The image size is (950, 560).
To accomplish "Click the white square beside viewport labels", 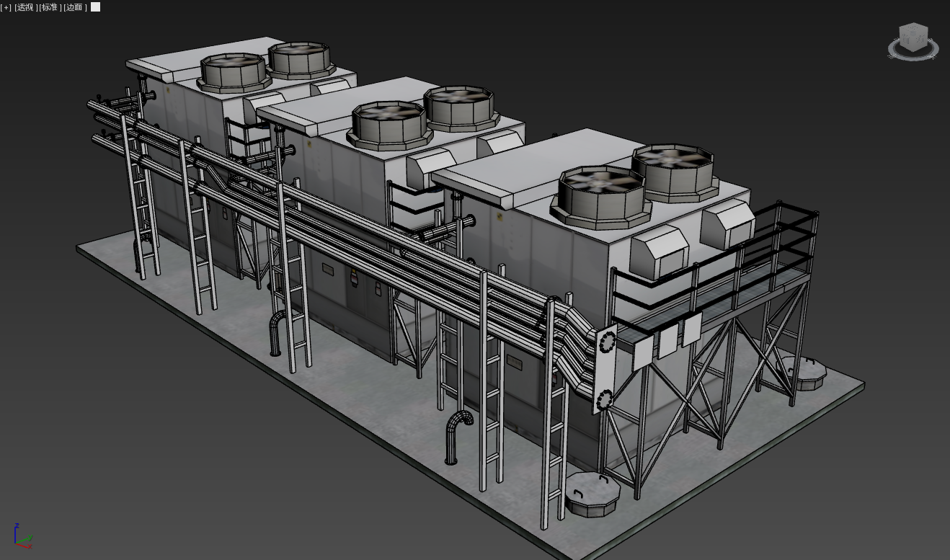I will tap(95, 7).
